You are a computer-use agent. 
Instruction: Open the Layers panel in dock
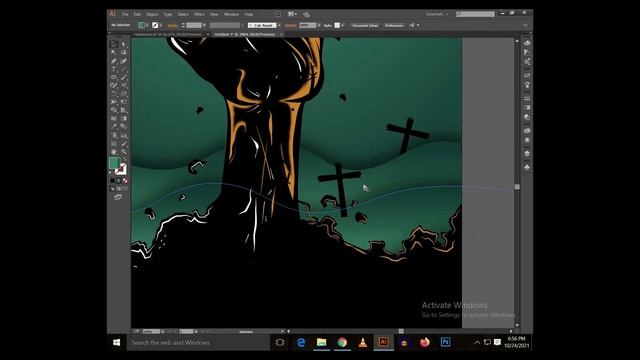(x=527, y=153)
